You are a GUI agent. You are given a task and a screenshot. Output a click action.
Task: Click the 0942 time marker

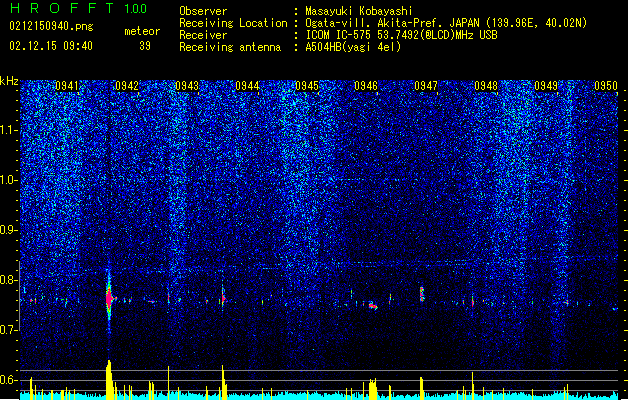coord(127,86)
